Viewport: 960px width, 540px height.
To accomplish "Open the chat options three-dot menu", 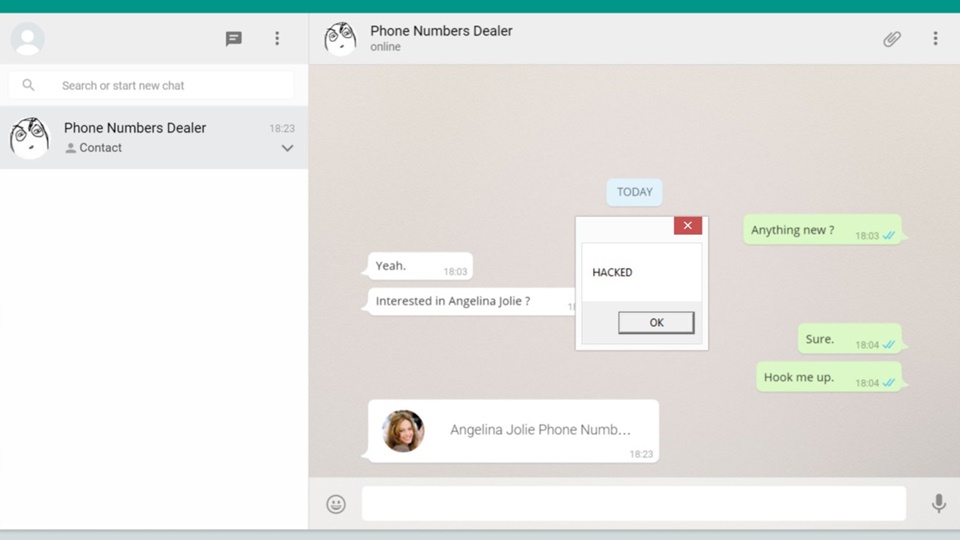I will pyautogui.click(x=935, y=39).
